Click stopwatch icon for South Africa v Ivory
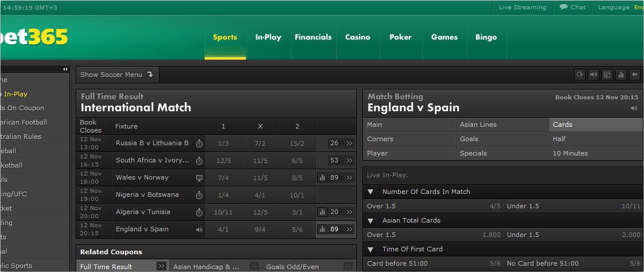Image resolution: width=644 pixels, height=272 pixels. tap(199, 161)
